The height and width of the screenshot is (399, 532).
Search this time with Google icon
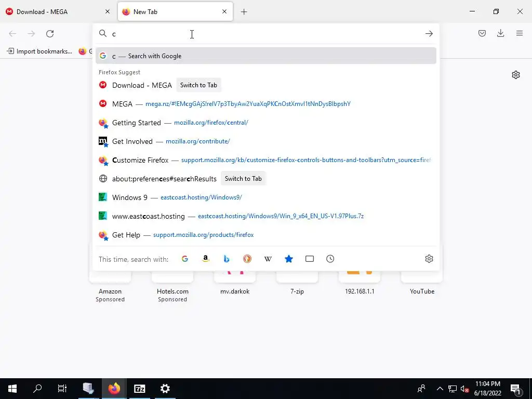click(x=185, y=259)
